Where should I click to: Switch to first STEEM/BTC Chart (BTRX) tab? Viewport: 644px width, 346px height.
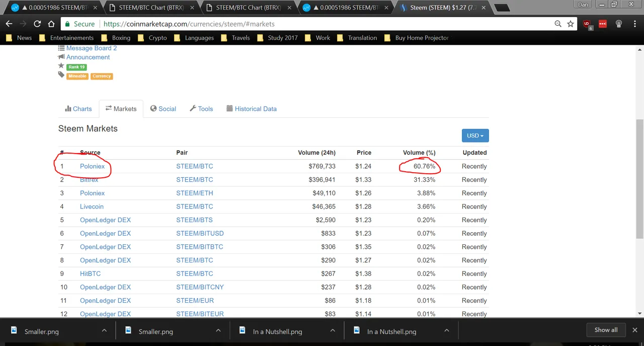coord(151,8)
